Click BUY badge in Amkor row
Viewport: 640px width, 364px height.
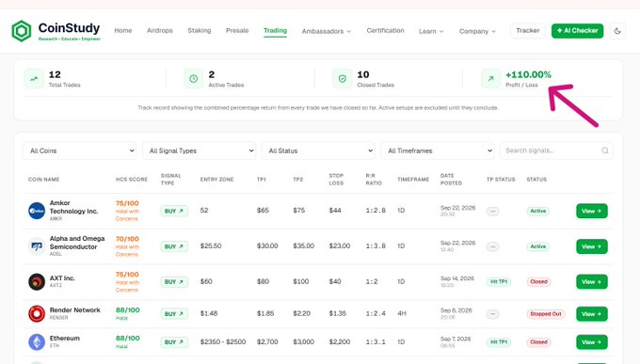click(x=174, y=211)
